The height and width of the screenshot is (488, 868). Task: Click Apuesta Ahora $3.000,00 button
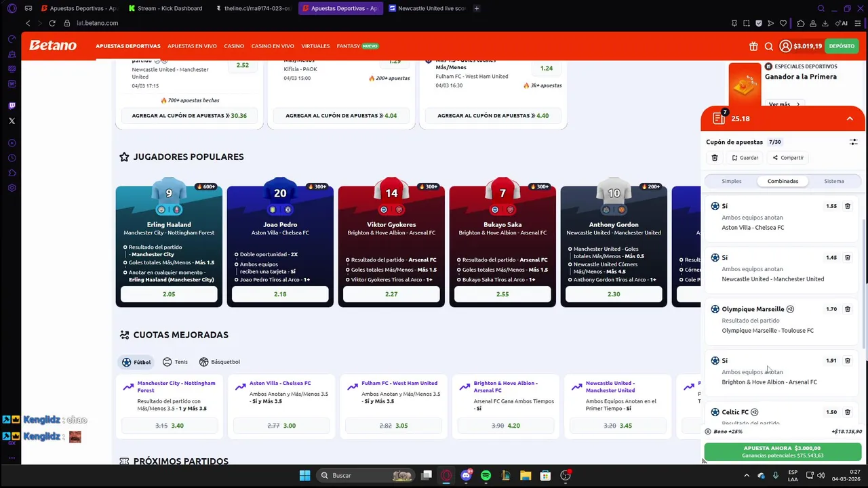[x=783, y=451]
